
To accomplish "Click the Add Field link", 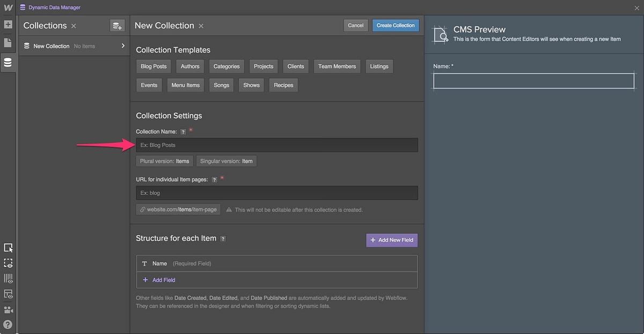I will coord(163,280).
